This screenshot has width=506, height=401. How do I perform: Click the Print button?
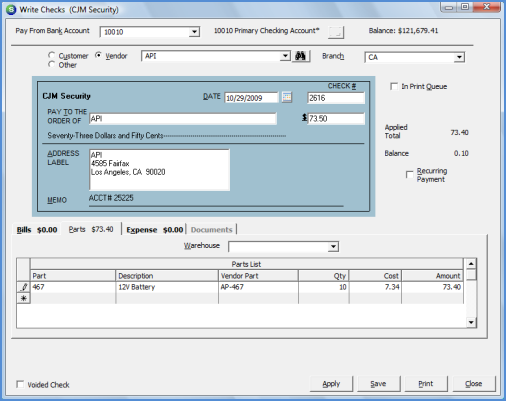(x=426, y=384)
